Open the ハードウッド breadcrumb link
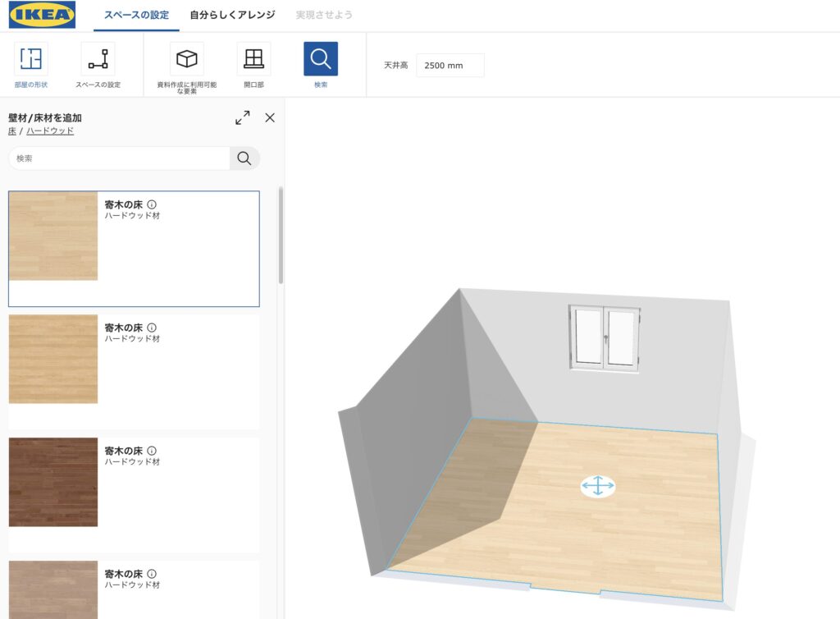 50,131
